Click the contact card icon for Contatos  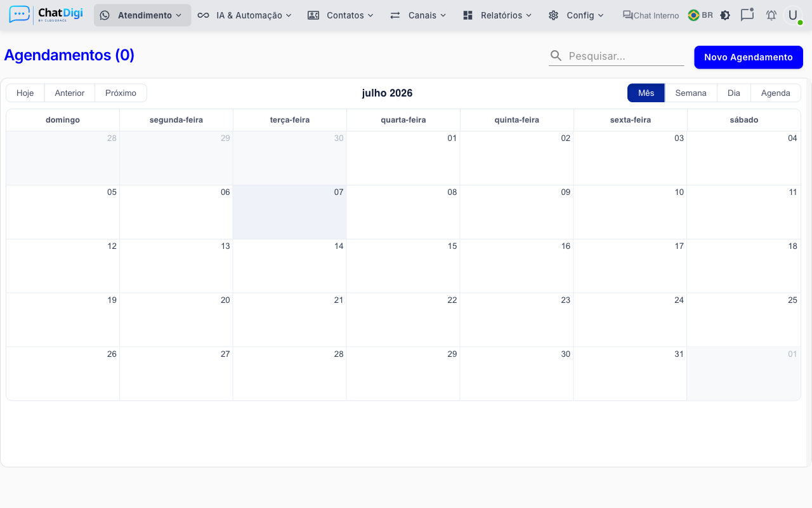(x=313, y=15)
